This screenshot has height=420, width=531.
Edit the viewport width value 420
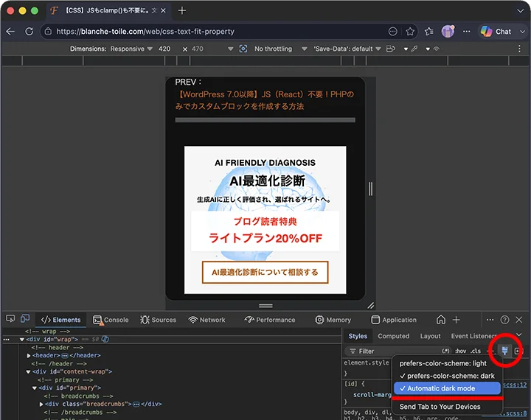164,49
